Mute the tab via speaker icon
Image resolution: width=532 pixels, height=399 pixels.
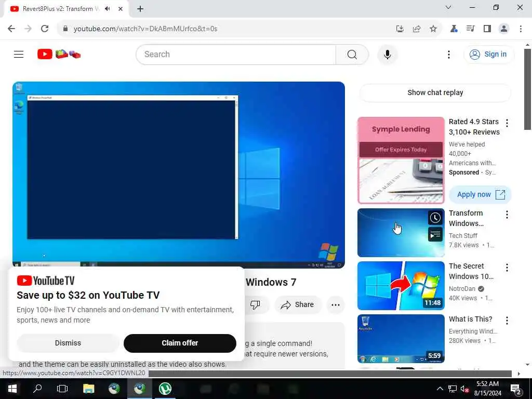coord(108,9)
